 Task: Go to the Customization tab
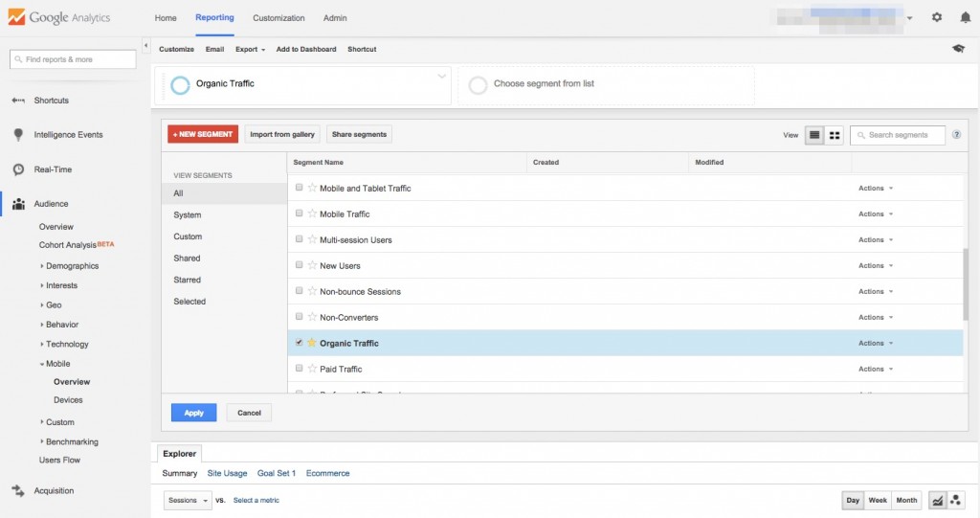(278, 18)
